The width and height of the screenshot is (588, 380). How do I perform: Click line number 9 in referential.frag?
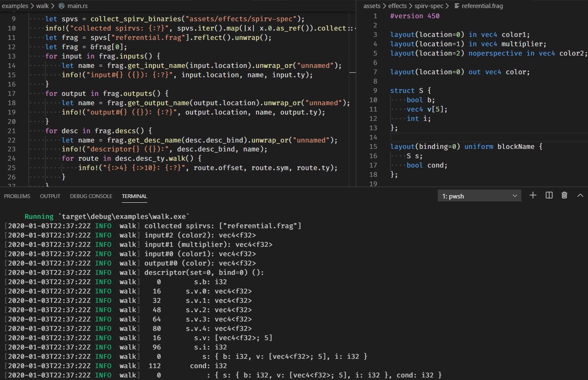tap(375, 90)
